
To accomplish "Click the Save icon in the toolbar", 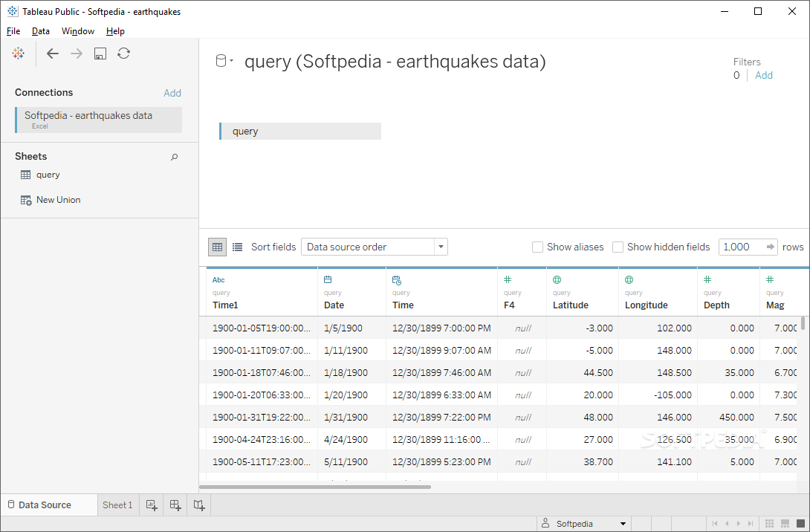I will point(100,53).
